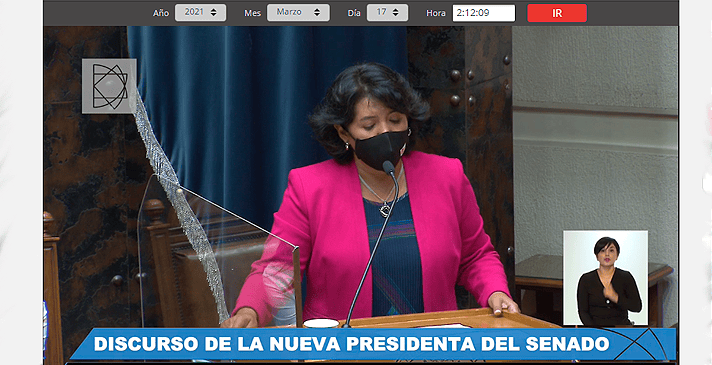Click the 'Año' label text
Viewport: 712px width, 365px height.
[x=161, y=13]
